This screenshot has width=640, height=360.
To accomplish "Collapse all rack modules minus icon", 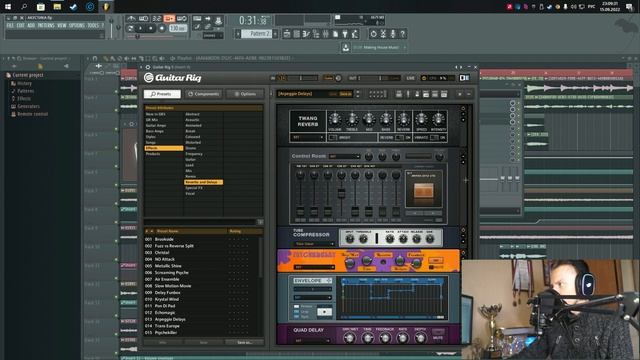I will tap(469, 94).
